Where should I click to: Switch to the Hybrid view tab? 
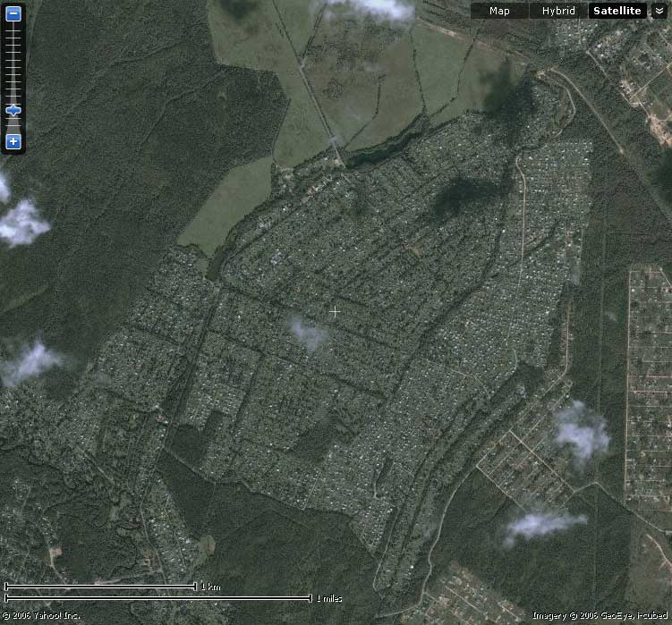(x=558, y=11)
